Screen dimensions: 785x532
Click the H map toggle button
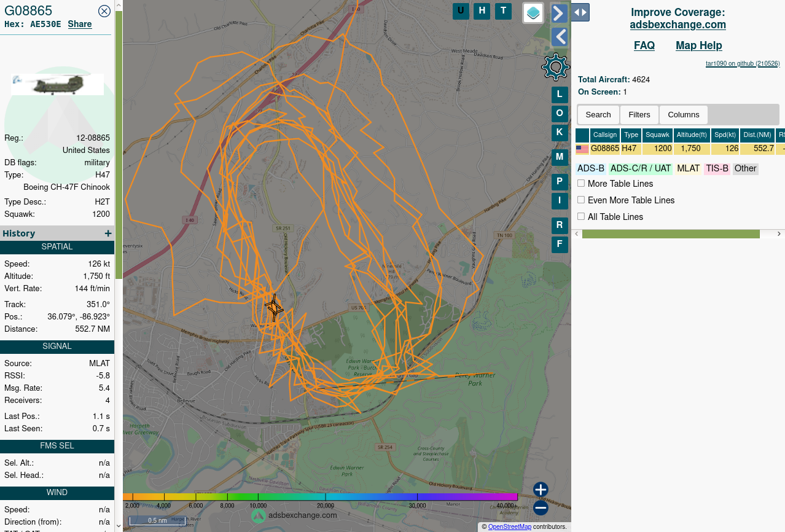(x=482, y=10)
